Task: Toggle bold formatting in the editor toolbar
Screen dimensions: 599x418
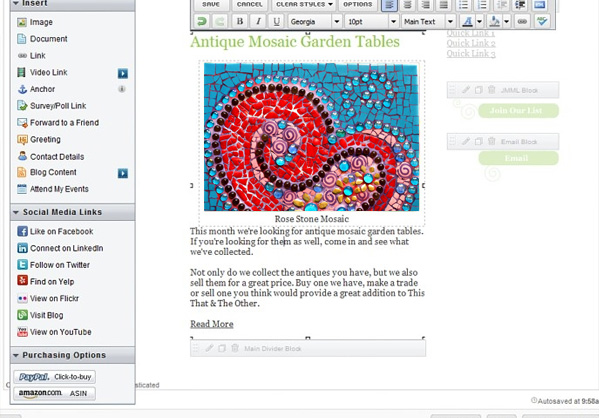Action: tap(240, 21)
